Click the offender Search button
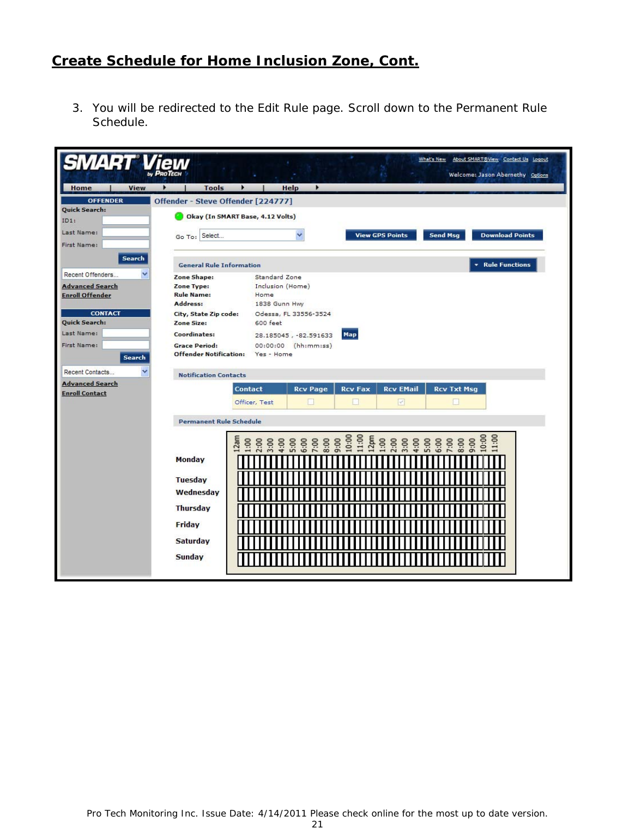635x840 pixels. pos(133,259)
